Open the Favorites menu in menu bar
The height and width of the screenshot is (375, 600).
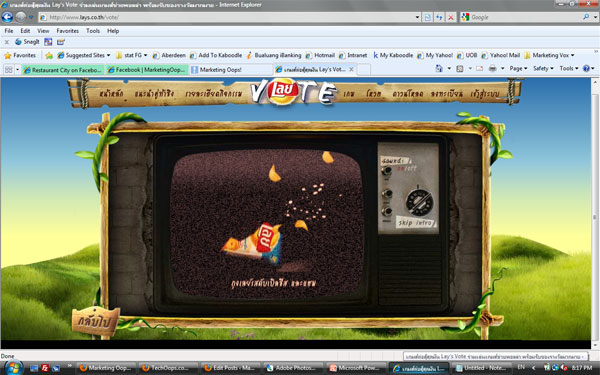[x=68, y=31]
